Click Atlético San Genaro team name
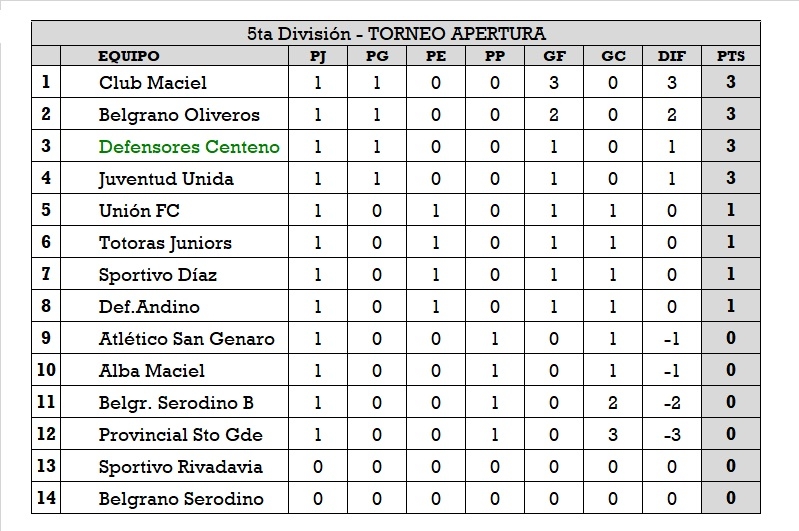Screen dimensions: 799x531 (186, 339)
